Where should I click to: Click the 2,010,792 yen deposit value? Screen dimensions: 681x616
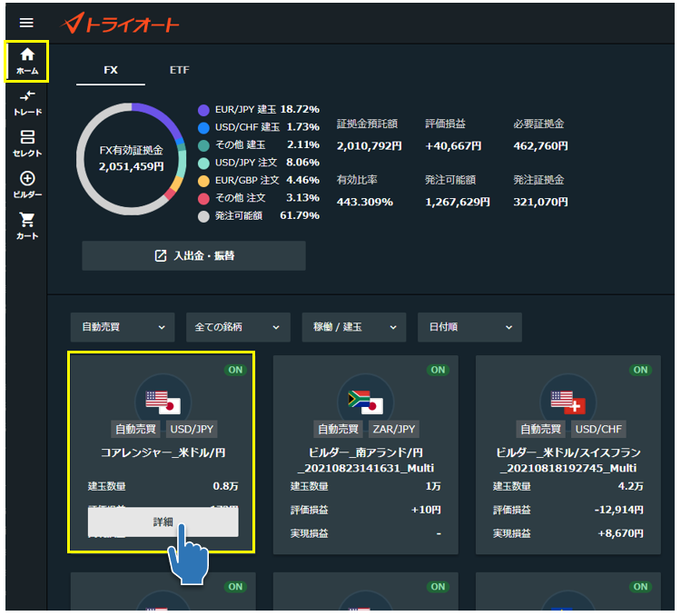pos(370,146)
